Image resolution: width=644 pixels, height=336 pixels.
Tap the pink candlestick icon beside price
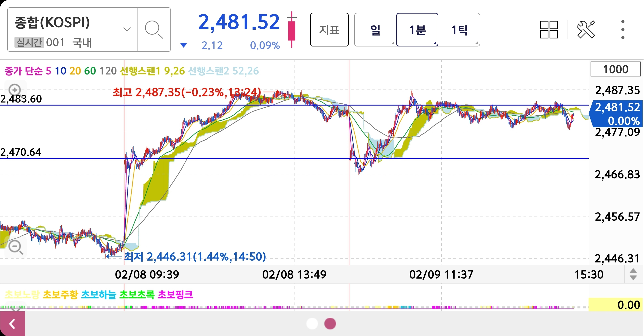pyautogui.click(x=292, y=30)
